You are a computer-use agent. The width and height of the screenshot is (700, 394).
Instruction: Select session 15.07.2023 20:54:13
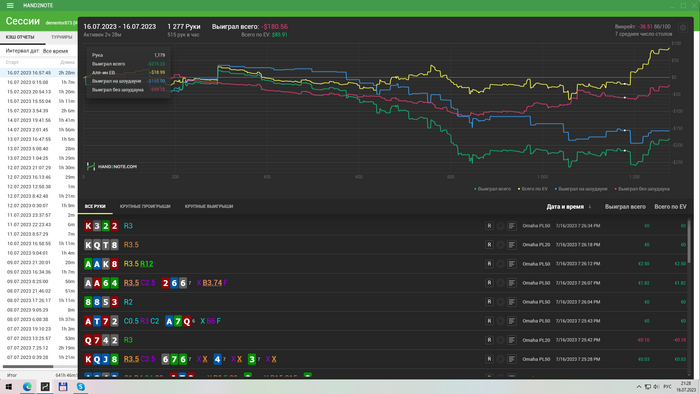click(x=39, y=91)
